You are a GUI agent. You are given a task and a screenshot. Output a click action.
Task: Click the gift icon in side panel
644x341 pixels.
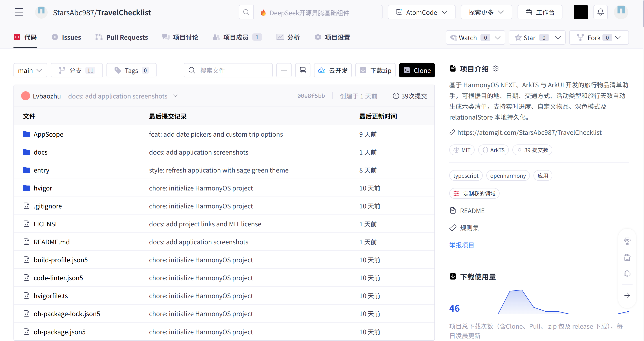627,257
